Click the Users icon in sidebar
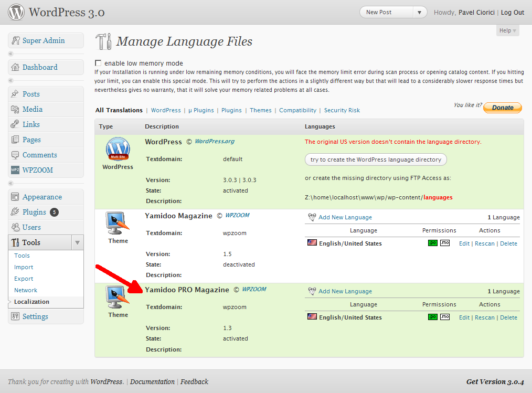Screen dimensions: 532x393 15,227
